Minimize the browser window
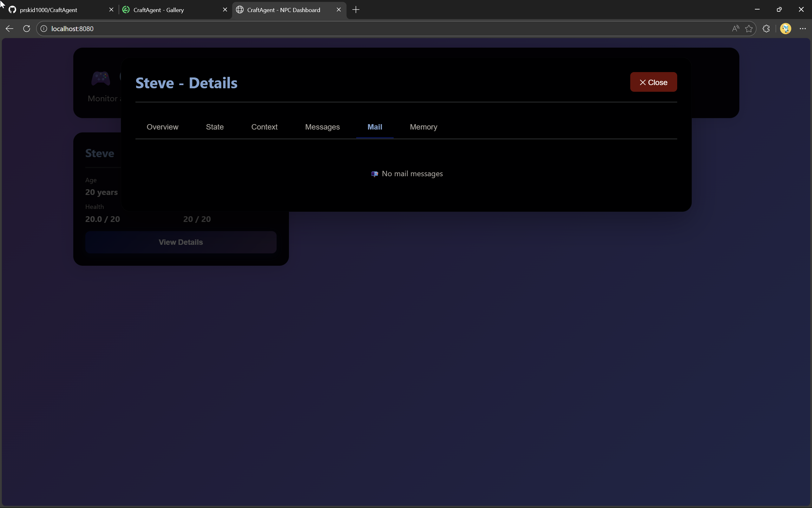 [757, 10]
